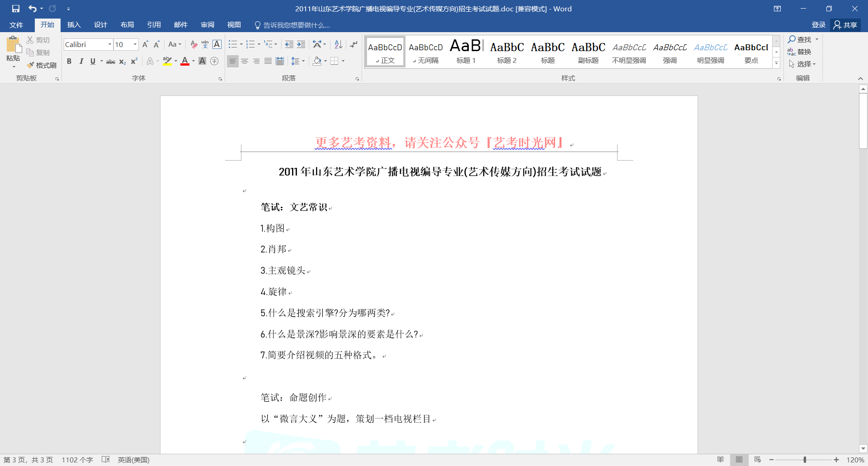This screenshot has width=868, height=466.
Task: Toggle Strikethrough formatting
Action: click(110, 62)
